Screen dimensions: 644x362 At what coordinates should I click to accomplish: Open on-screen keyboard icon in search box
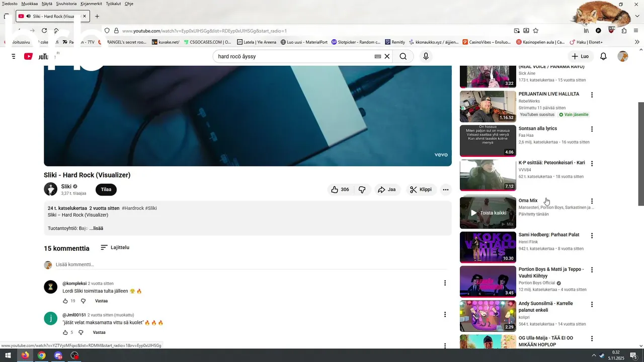coord(378,57)
